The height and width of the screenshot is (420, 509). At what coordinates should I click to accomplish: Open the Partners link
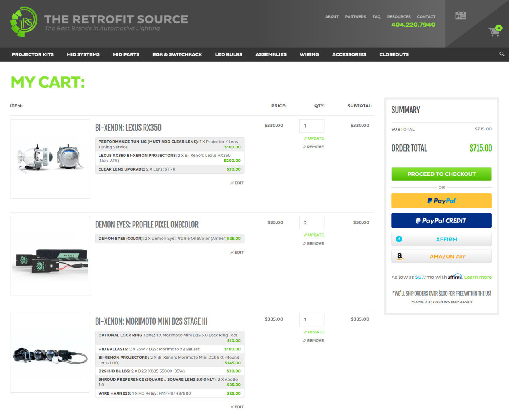click(355, 17)
